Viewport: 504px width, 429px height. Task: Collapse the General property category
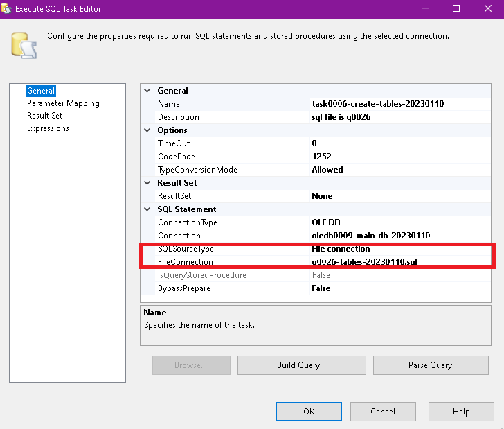[147, 91]
